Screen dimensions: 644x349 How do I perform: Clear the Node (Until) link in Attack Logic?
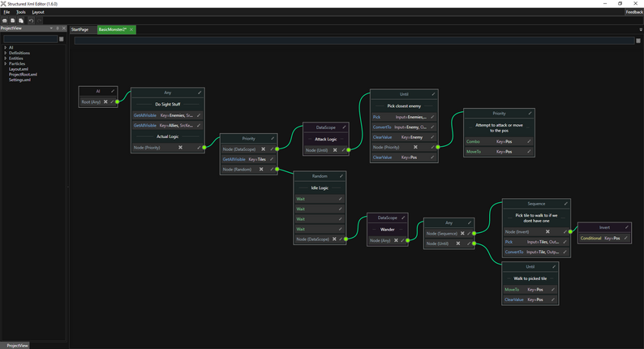pyautogui.click(x=335, y=150)
